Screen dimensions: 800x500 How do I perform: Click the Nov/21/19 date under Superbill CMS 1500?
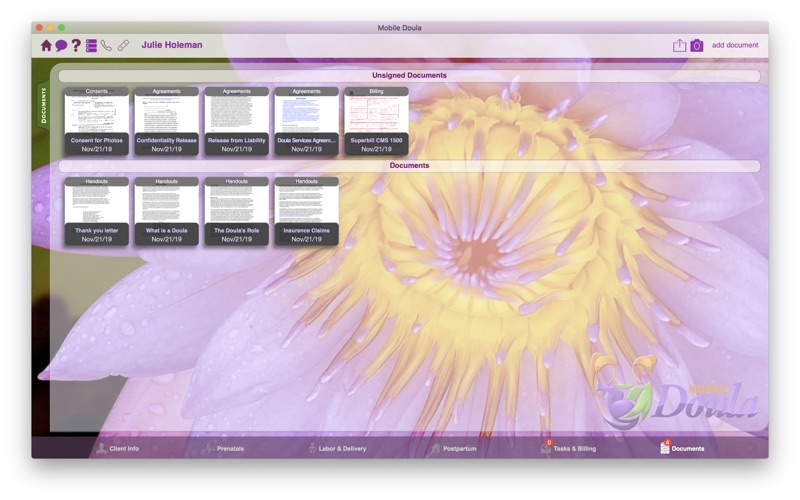coord(376,149)
